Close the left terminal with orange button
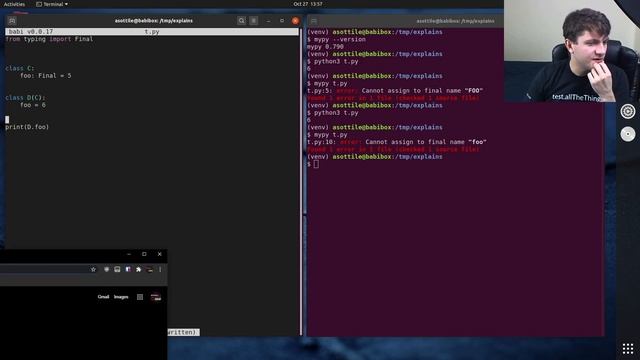 click(295, 20)
